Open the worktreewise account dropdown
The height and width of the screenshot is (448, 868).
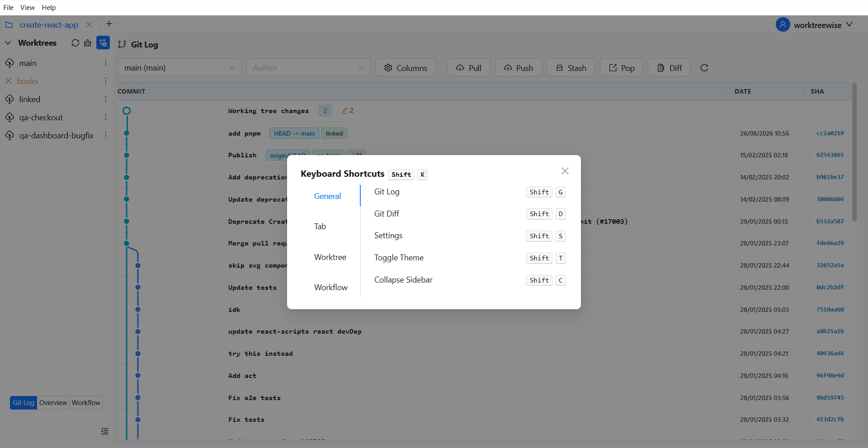click(849, 24)
